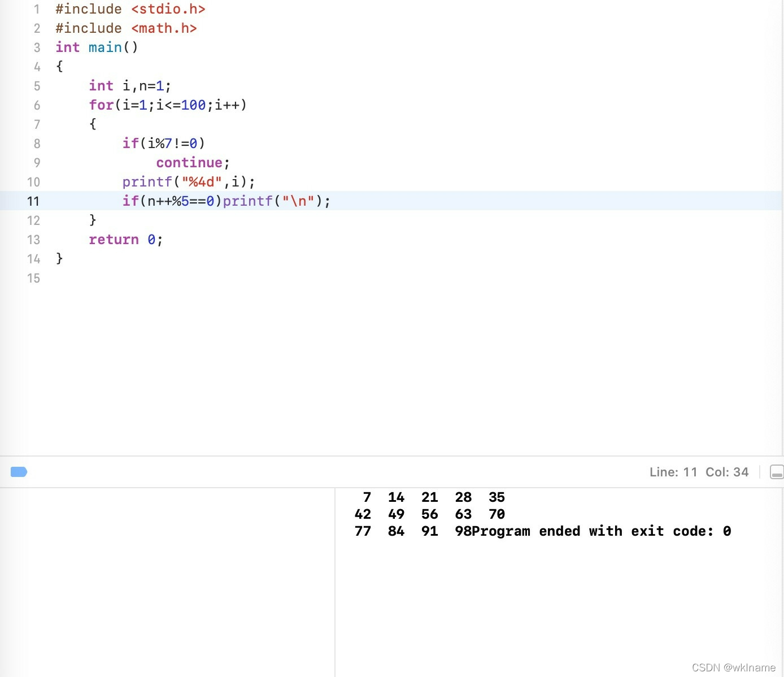This screenshot has height=677, width=784.
Task: Click the if(n++%5==0) line
Action: click(x=227, y=201)
